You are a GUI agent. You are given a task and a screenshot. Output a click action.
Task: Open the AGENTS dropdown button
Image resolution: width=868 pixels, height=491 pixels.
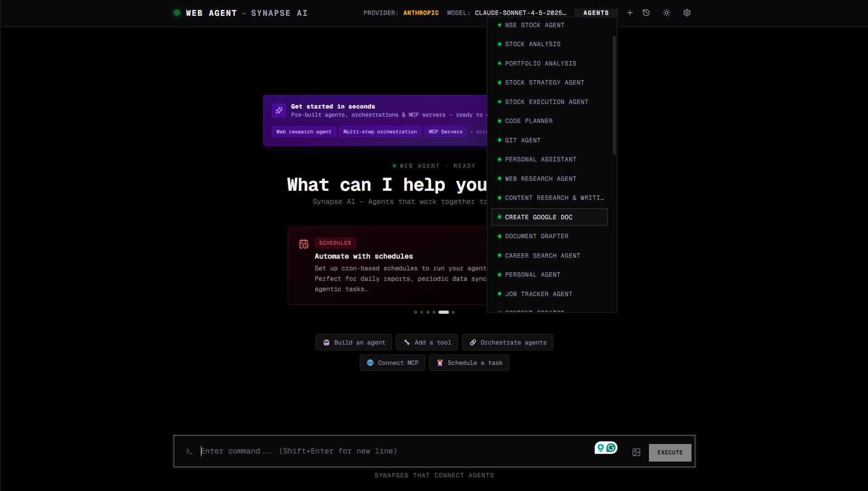(596, 13)
